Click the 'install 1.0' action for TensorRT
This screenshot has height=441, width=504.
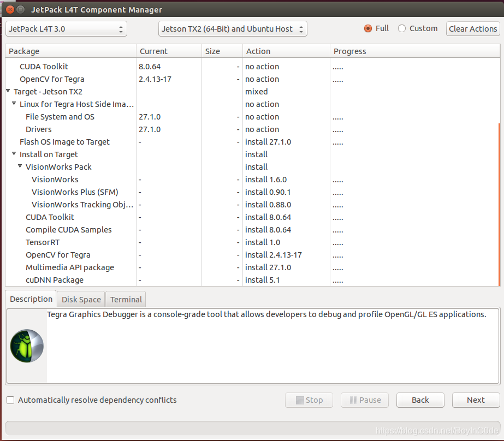click(263, 242)
